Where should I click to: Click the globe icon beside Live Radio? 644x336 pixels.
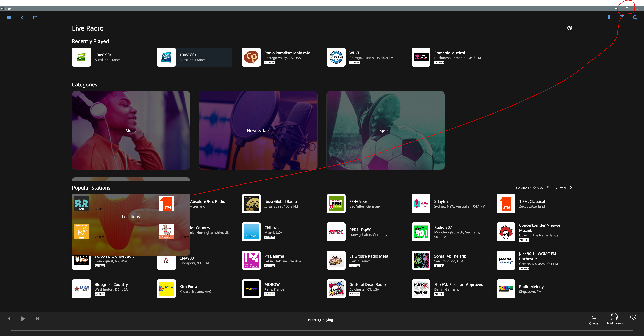pyautogui.click(x=570, y=28)
